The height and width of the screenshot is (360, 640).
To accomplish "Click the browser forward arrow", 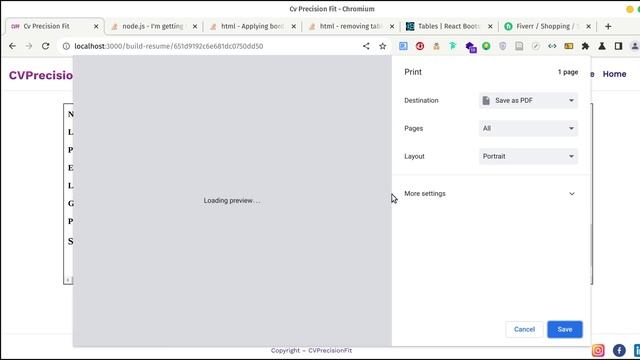I will [x=29, y=46].
